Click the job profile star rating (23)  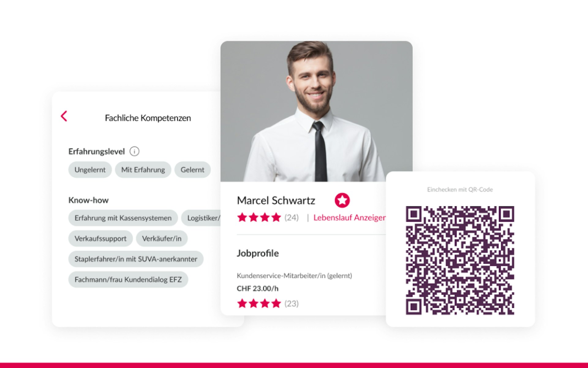tap(268, 303)
